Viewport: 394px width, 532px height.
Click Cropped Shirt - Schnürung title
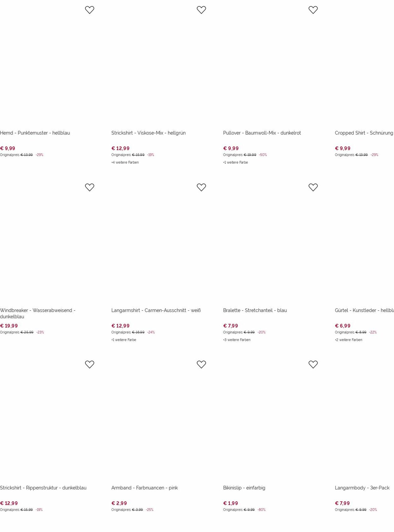click(364, 133)
